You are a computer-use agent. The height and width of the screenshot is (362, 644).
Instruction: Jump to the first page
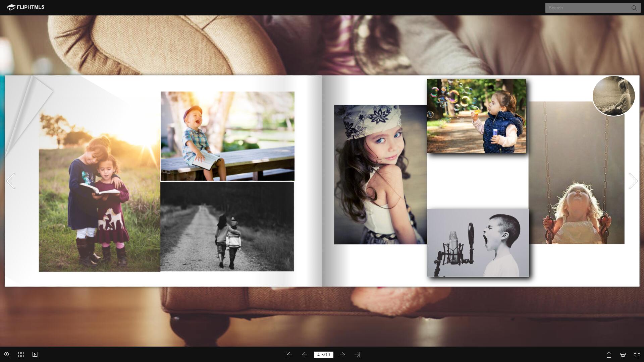tap(289, 355)
